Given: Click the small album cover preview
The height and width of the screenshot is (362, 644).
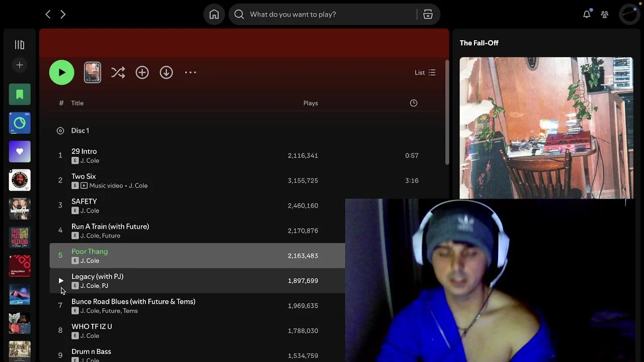Looking at the screenshot, I should point(93,72).
